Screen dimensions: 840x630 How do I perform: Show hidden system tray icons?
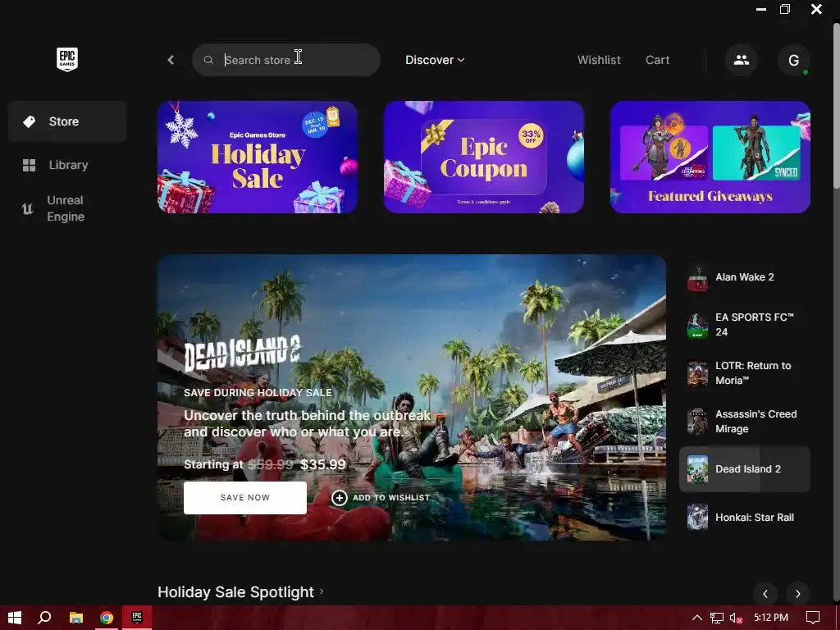tap(697, 618)
